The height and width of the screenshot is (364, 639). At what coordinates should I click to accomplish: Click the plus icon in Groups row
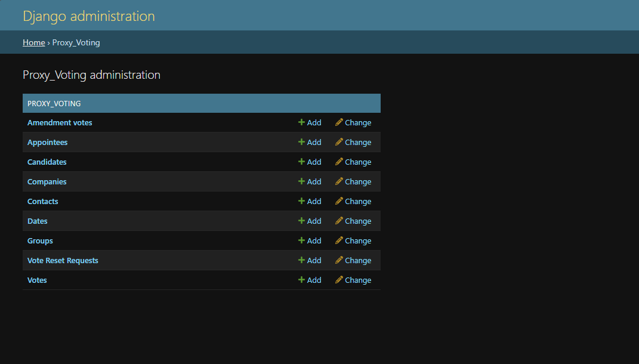tap(301, 240)
